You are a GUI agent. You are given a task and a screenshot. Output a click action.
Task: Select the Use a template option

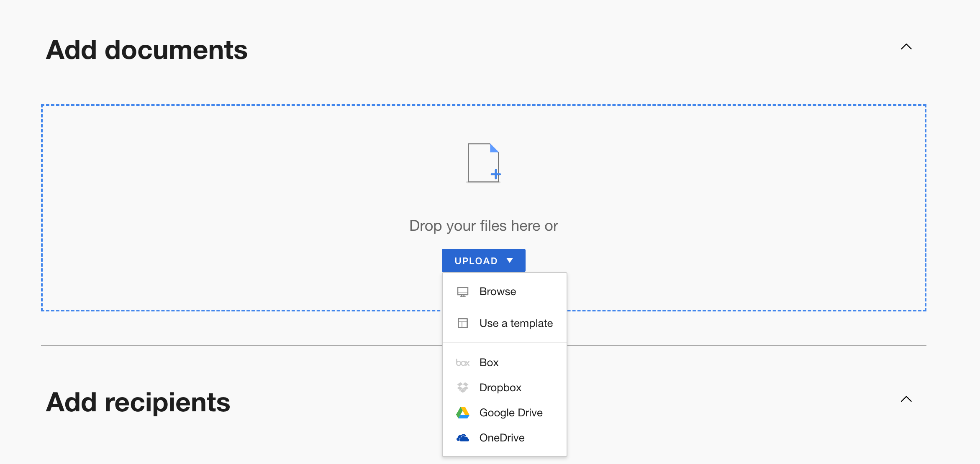click(516, 323)
